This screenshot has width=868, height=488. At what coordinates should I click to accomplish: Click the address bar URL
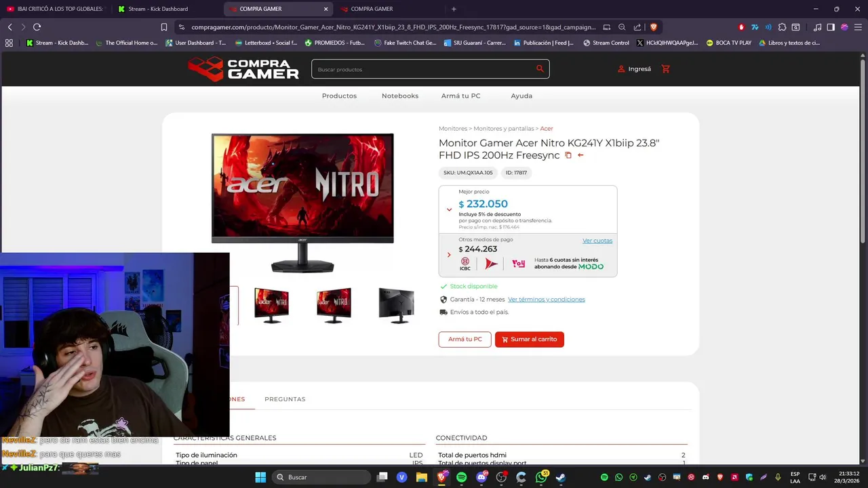point(393,27)
